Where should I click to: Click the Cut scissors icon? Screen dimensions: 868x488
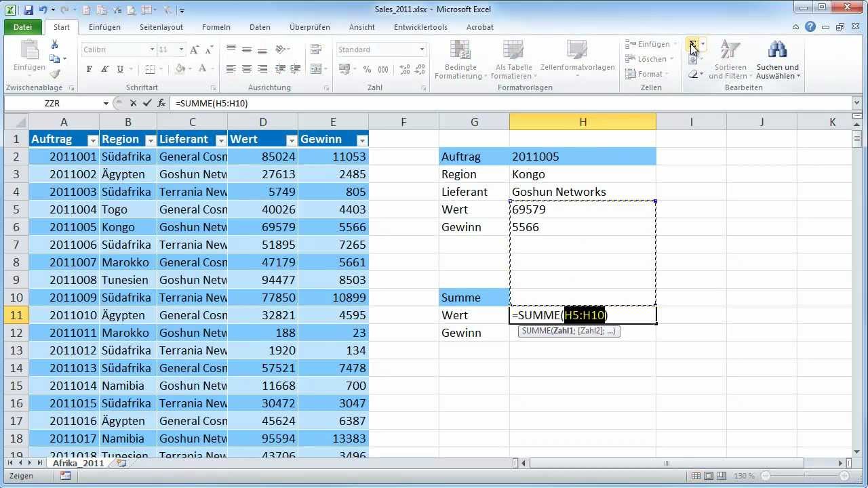click(55, 45)
